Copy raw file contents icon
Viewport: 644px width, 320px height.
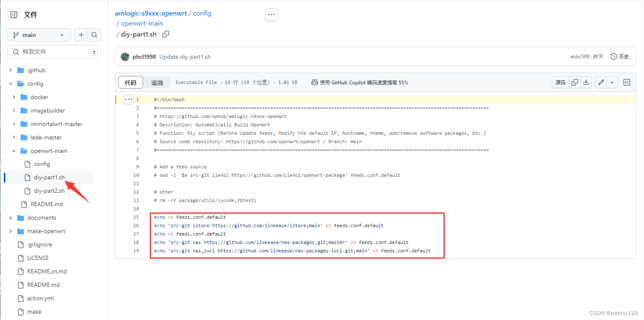pos(575,82)
